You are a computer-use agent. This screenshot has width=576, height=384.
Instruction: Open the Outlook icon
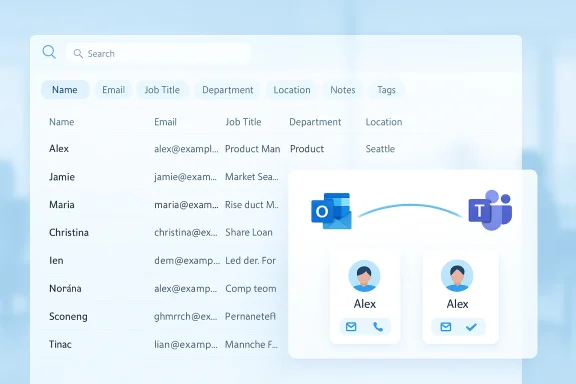pos(331,211)
